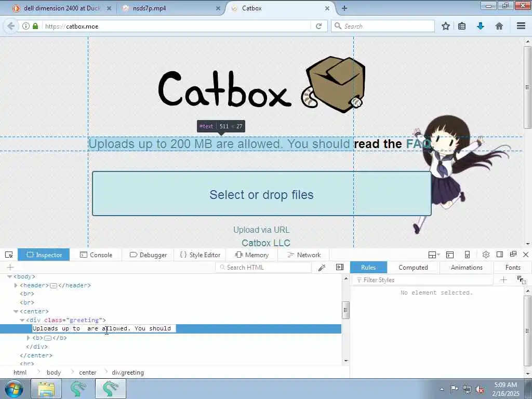Open devtools in a separate window
532x399 pixels.
tap(513, 254)
